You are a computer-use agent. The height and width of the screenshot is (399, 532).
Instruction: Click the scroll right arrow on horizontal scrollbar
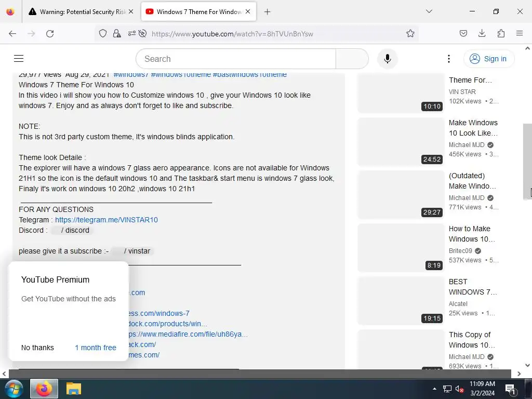click(519, 374)
